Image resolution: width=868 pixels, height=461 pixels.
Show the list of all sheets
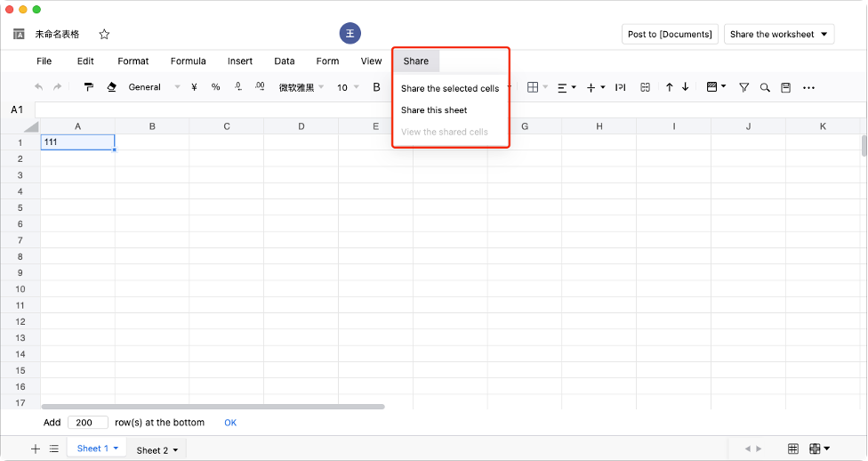[x=53, y=449]
